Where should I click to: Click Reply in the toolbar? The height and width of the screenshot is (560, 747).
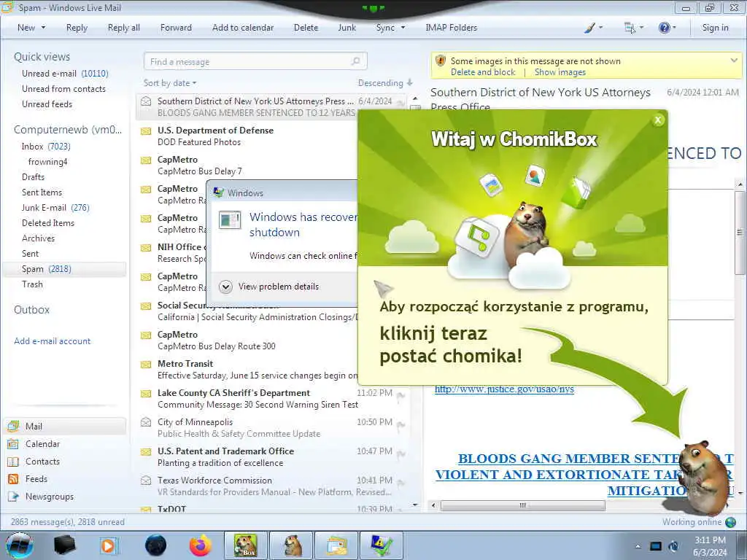coord(77,28)
